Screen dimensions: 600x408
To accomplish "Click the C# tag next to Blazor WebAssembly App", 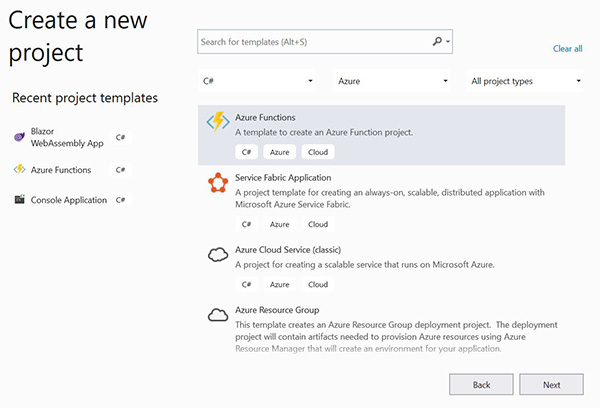I will point(120,137).
